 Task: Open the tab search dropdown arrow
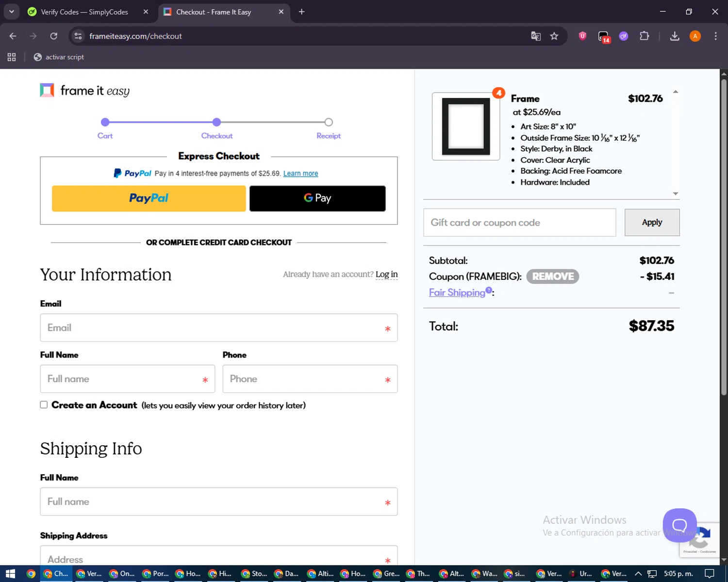point(12,12)
